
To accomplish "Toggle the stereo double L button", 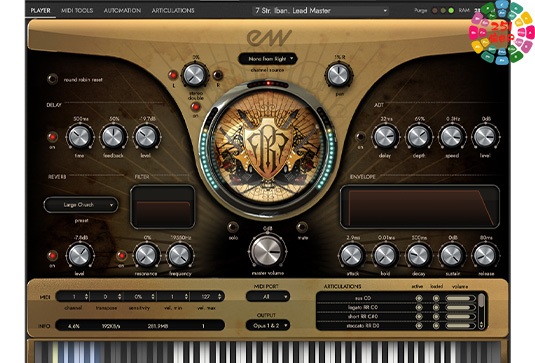I will (173, 75).
